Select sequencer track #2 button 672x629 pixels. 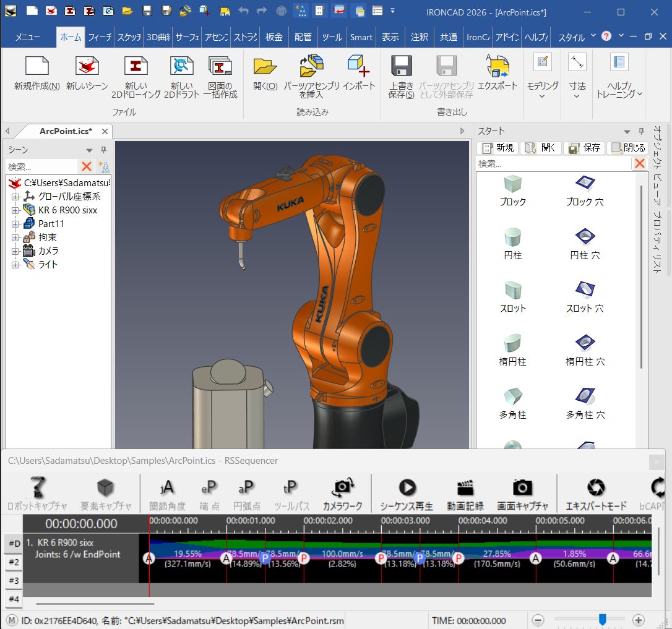(x=14, y=562)
